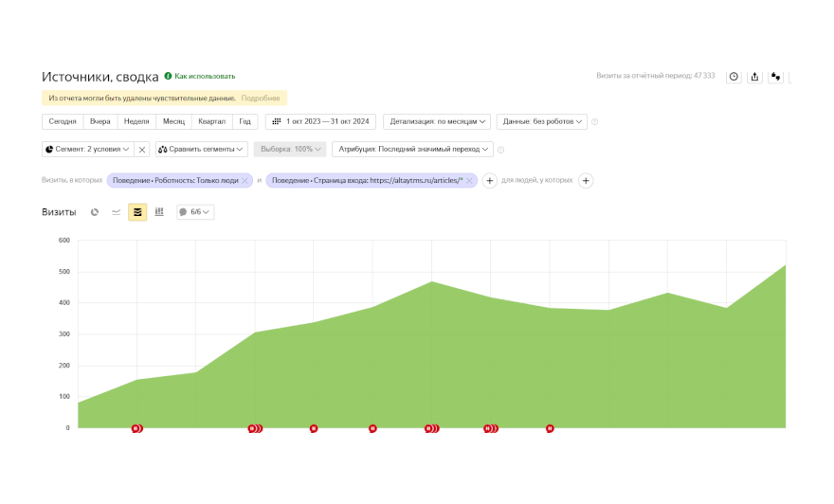Switch chart to pie chart view
The image size is (834, 504).
click(95, 212)
